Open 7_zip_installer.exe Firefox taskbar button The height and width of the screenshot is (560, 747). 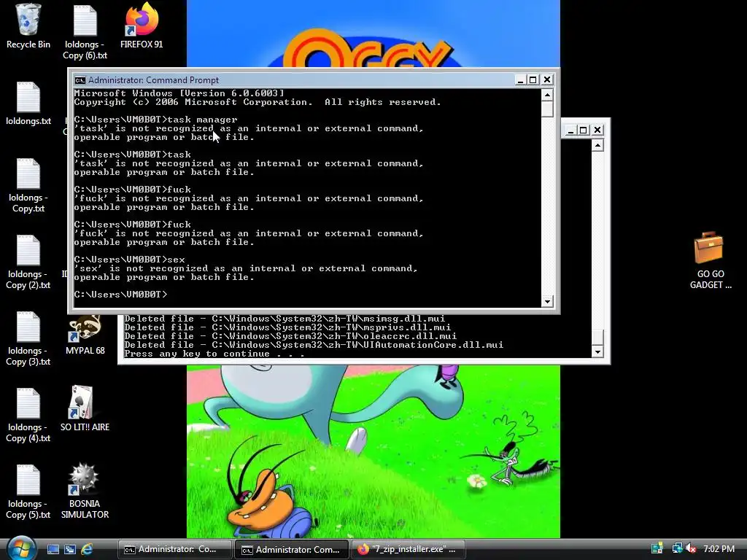(x=407, y=549)
